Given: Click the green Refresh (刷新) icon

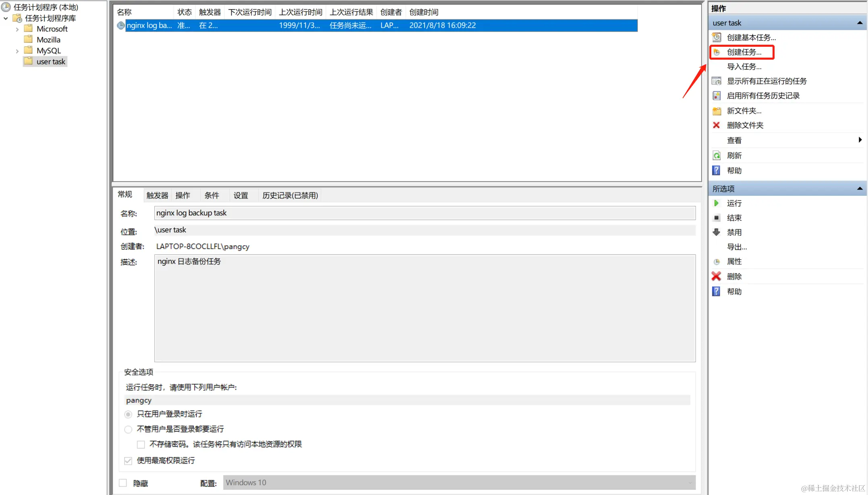Looking at the screenshot, I should tap(717, 156).
